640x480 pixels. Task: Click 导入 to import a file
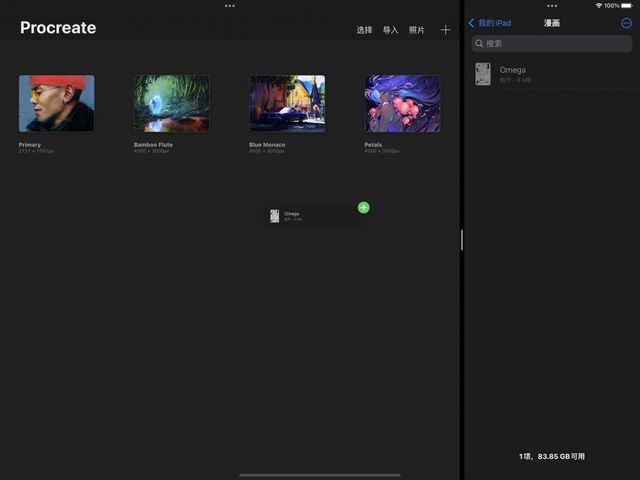click(390, 30)
